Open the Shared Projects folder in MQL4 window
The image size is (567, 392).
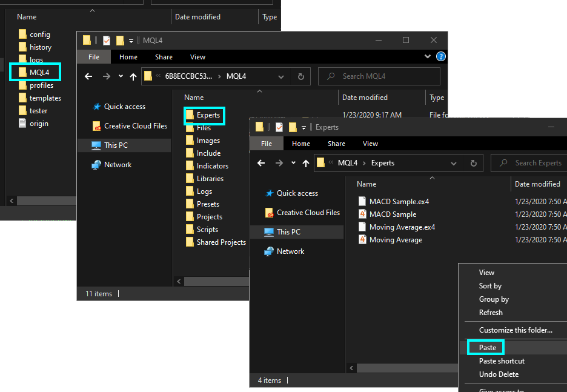pos(216,242)
